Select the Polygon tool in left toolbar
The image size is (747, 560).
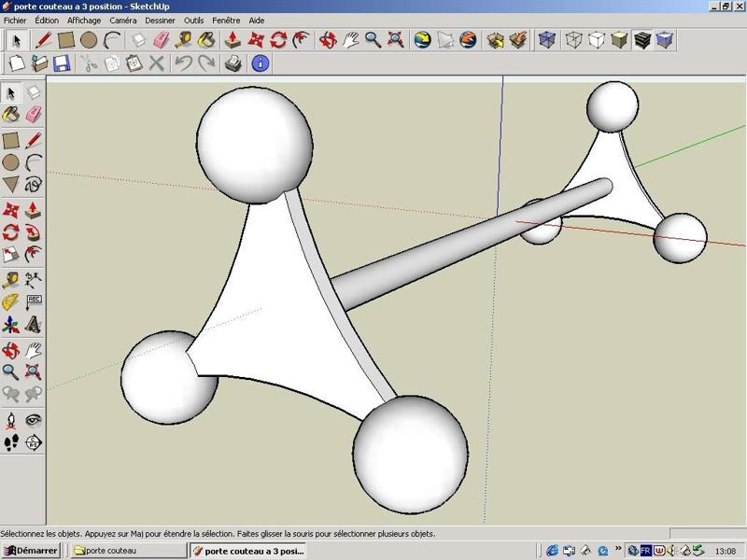tap(11, 185)
